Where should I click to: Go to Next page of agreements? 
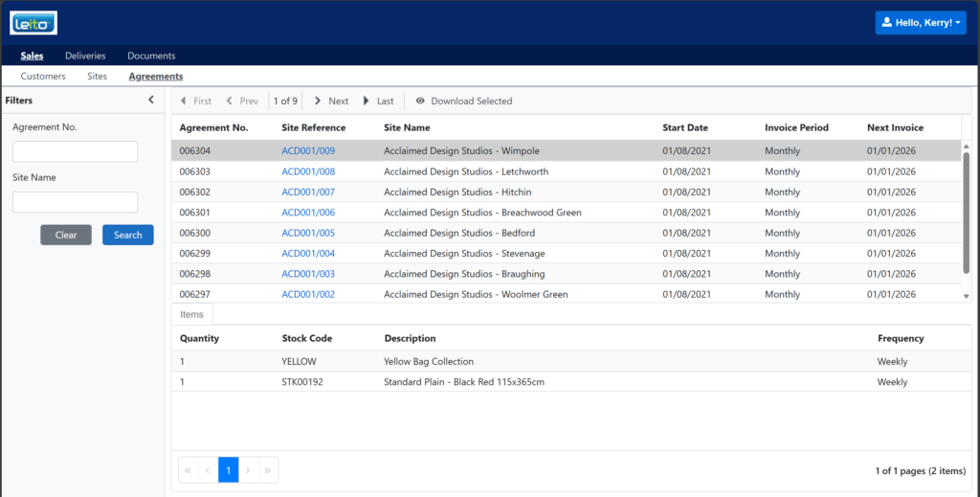(x=331, y=101)
